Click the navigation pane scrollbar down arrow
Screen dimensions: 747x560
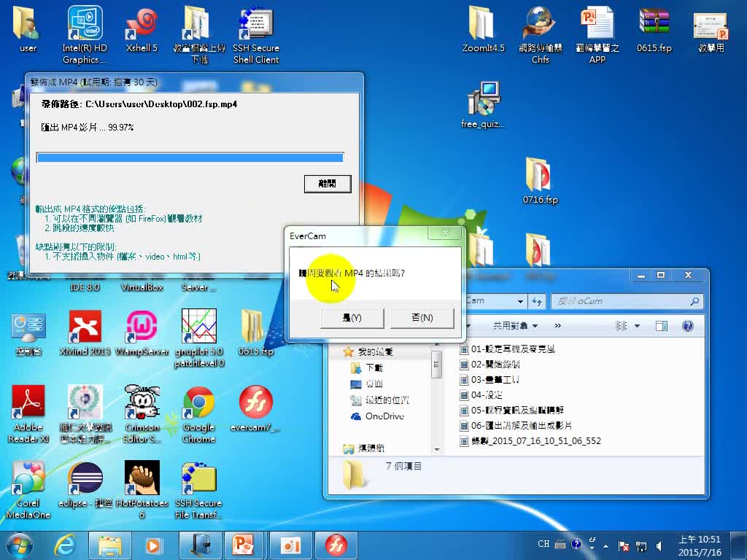(436, 449)
